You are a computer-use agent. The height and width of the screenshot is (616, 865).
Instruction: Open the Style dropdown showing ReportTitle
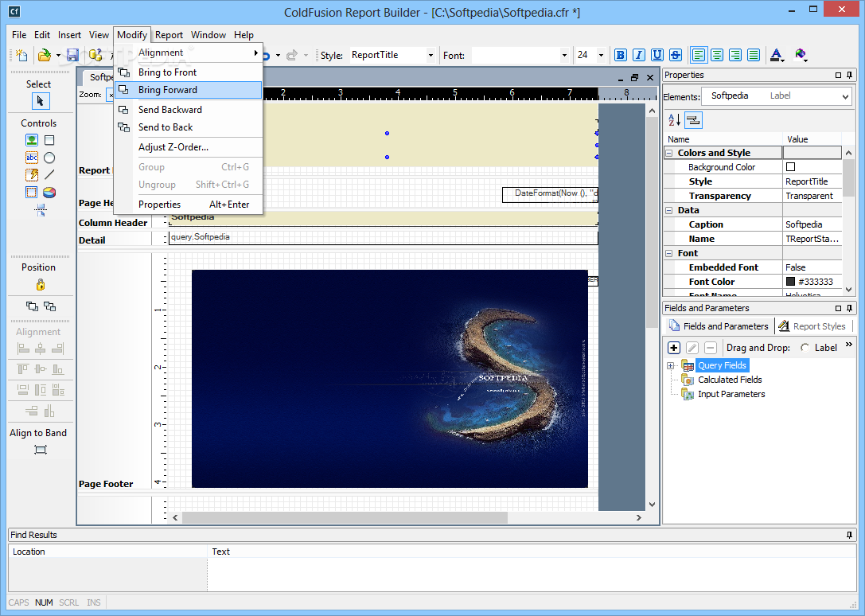point(431,56)
